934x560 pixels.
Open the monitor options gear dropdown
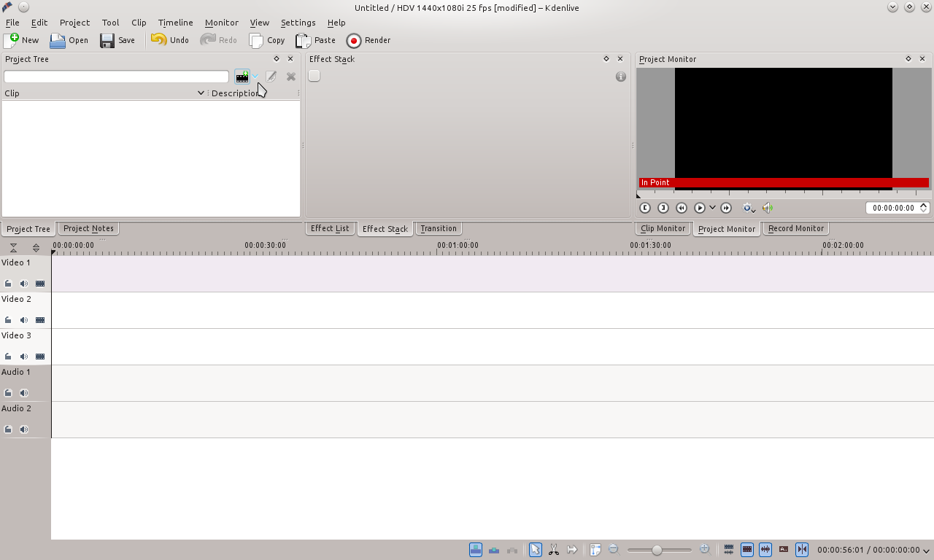pyautogui.click(x=749, y=208)
